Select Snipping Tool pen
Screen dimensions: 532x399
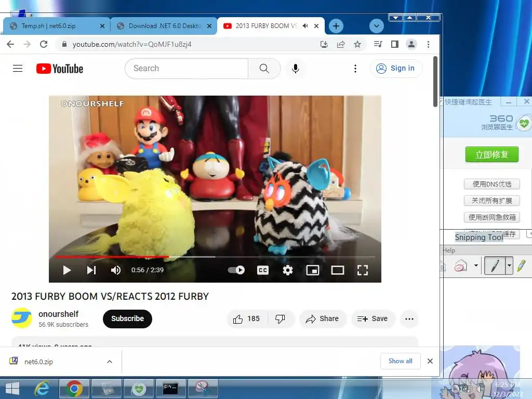(495, 266)
